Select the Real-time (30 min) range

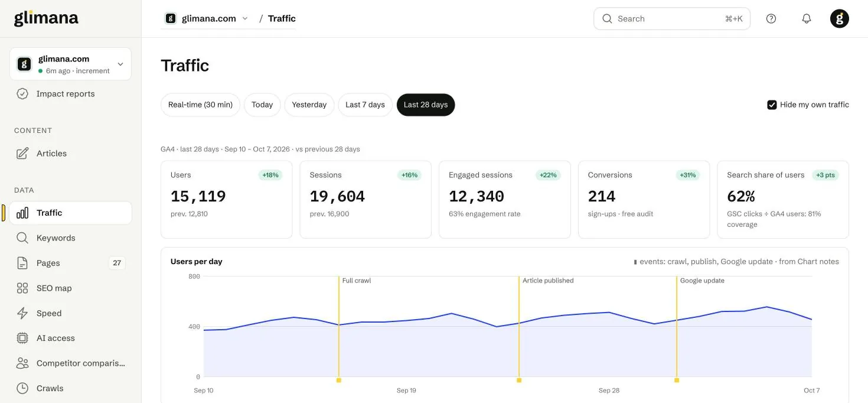click(200, 105)
